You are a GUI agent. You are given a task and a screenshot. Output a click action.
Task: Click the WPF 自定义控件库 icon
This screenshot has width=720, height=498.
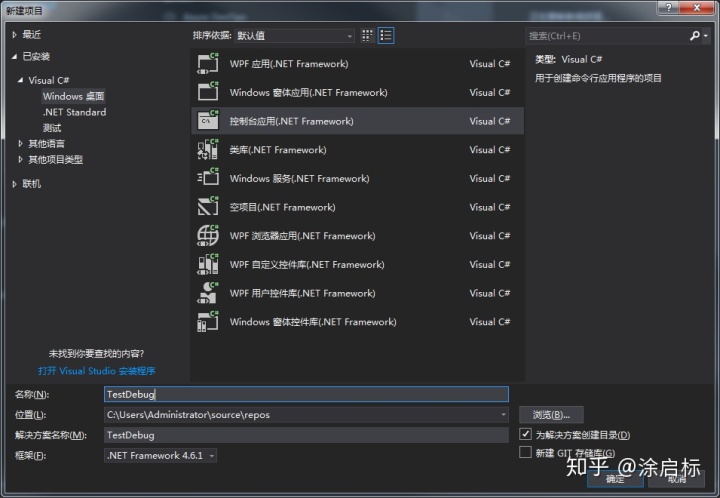208,264
